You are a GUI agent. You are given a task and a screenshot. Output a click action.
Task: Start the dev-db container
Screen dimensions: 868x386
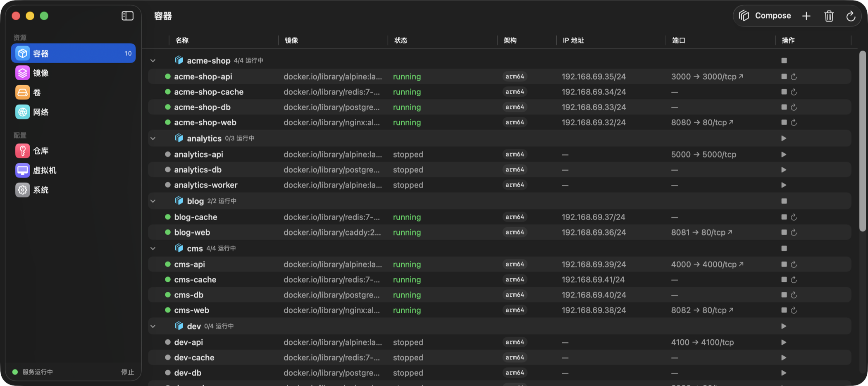tap(784, 373)
